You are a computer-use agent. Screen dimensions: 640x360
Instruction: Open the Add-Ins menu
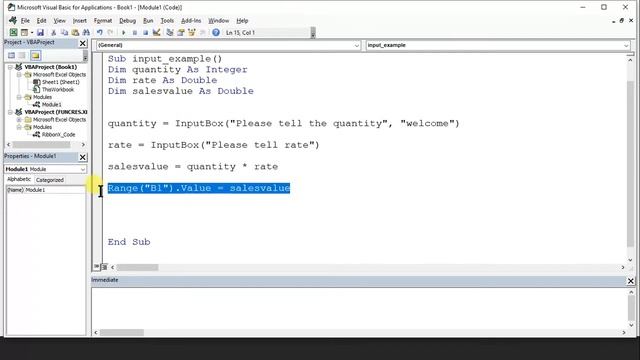(x=191, y=21)
